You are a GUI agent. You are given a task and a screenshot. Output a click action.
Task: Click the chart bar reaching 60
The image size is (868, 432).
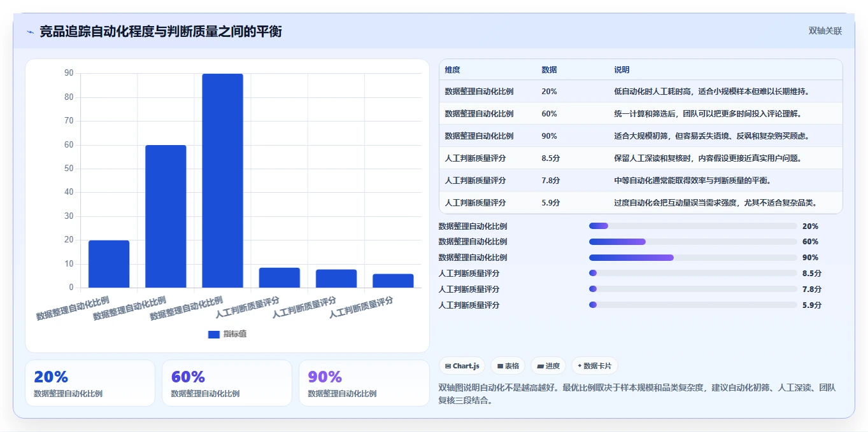pos(166,216)
